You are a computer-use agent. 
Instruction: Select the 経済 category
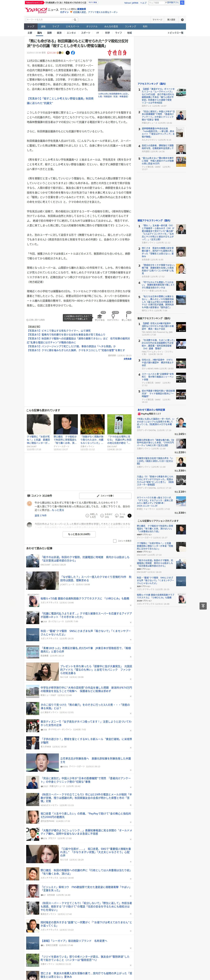59,33
